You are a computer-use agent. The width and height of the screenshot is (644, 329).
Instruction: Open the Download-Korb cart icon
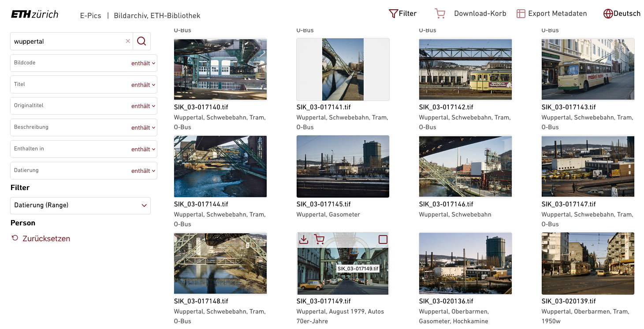[x=439, y=14]
